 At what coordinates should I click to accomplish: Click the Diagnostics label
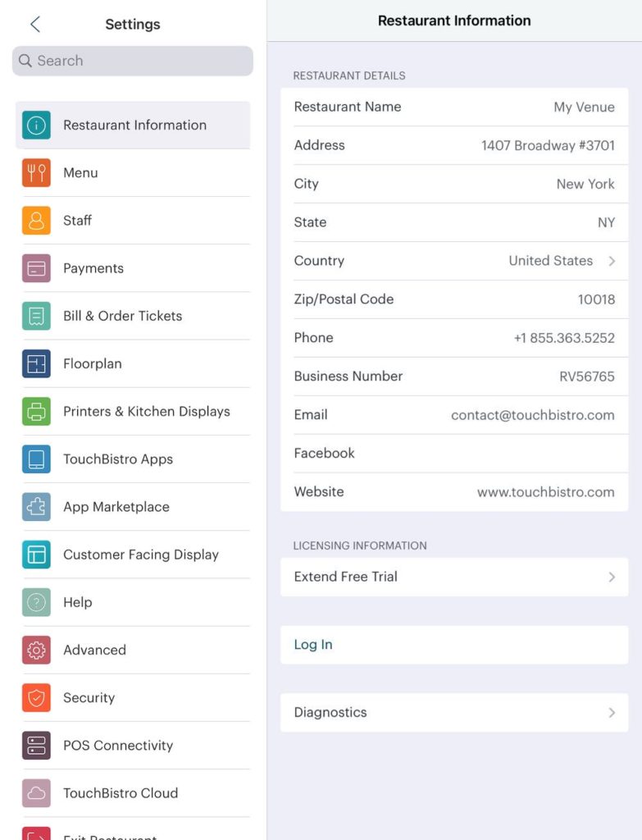330,713
